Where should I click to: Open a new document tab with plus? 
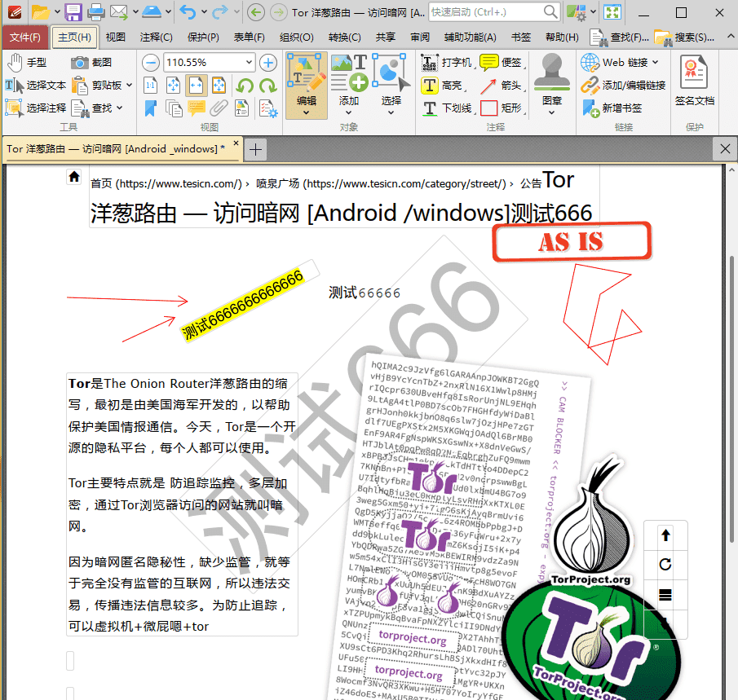(255, 150)
